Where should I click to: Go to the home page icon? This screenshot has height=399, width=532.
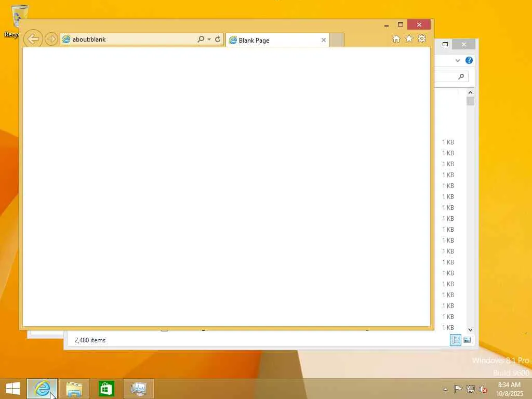tap(396, 38)
